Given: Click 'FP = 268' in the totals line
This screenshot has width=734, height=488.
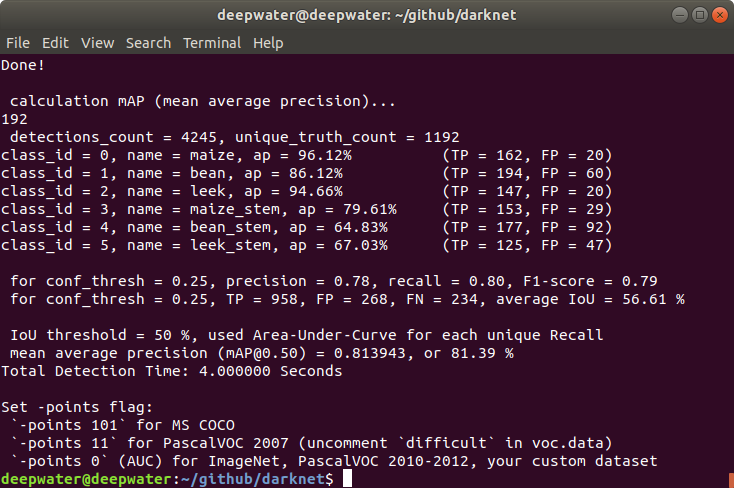Looking at the screenshot, I should (352, 299).
